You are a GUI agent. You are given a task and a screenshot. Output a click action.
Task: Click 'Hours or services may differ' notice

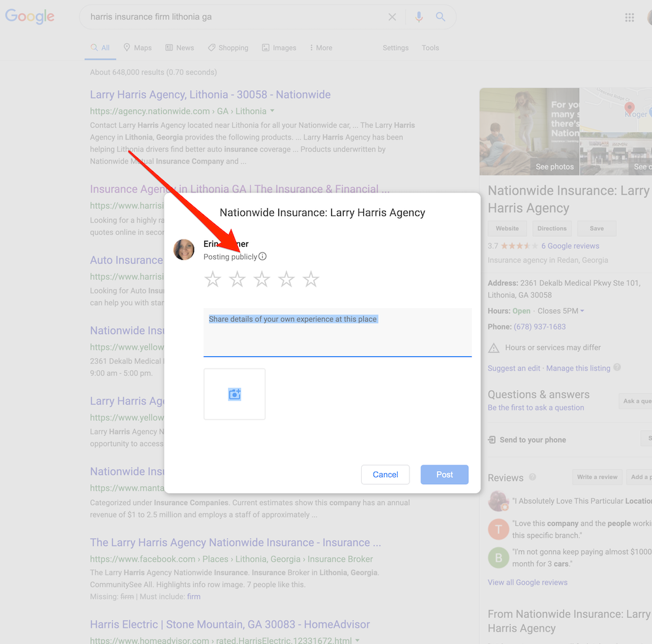[553, 347]
